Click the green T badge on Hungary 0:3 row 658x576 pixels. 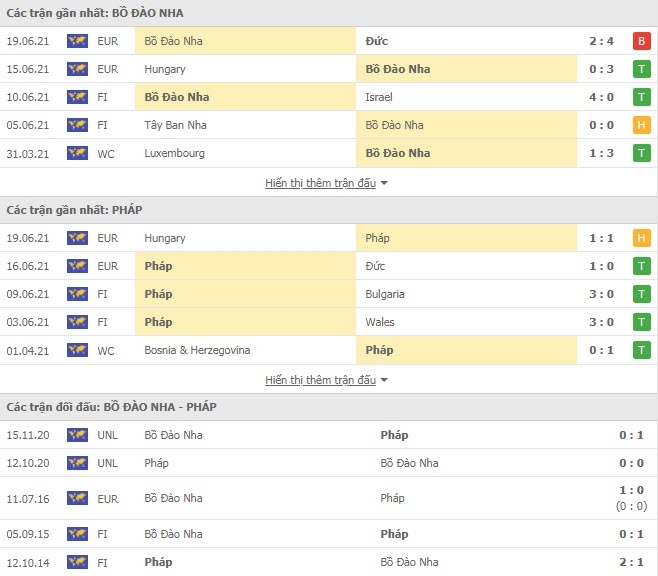pos(641,69)
